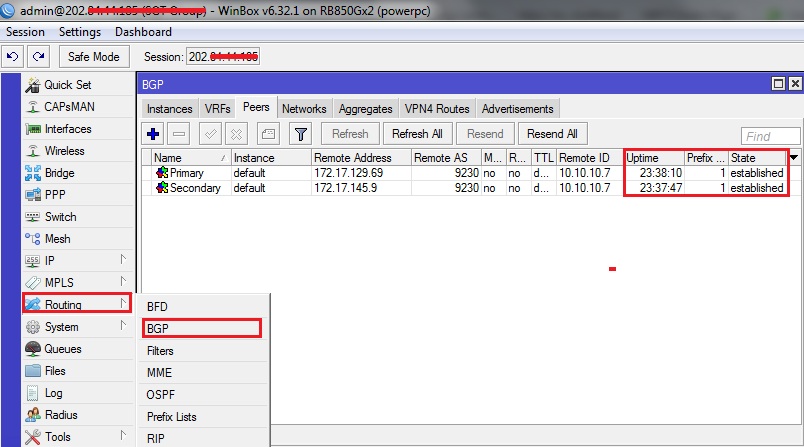
Task: Open Bridge from sidebar
Action: point(78,173)
